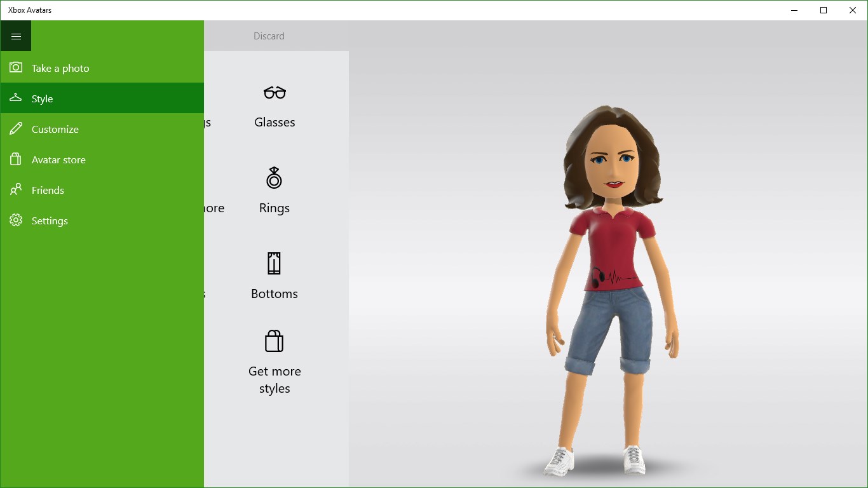This screenshot has width=868, height=488.
Task: Select Get more styles text label
Action: [275, 379]
